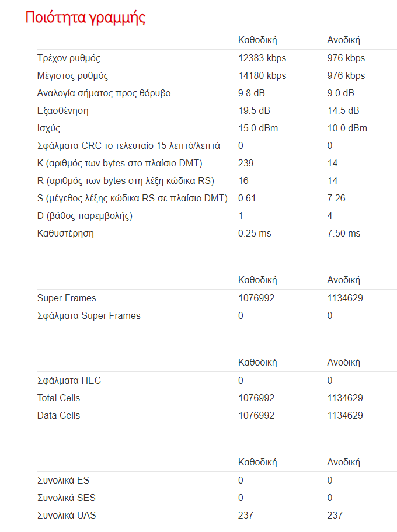Click the Ποιότητα γραμμής heading
The width and height of the screenshot is (397, 532).
[85, 18]
